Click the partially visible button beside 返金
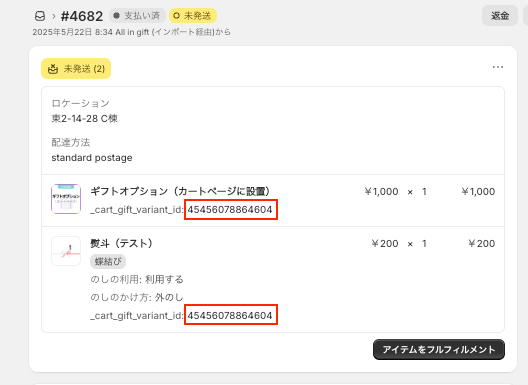The width and height of the screenshot is (528, 385). pyautogui.click(x=525, y=15)
